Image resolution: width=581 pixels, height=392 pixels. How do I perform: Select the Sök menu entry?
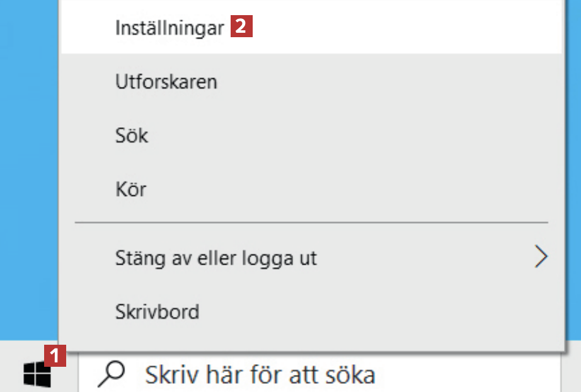[132, 135]
